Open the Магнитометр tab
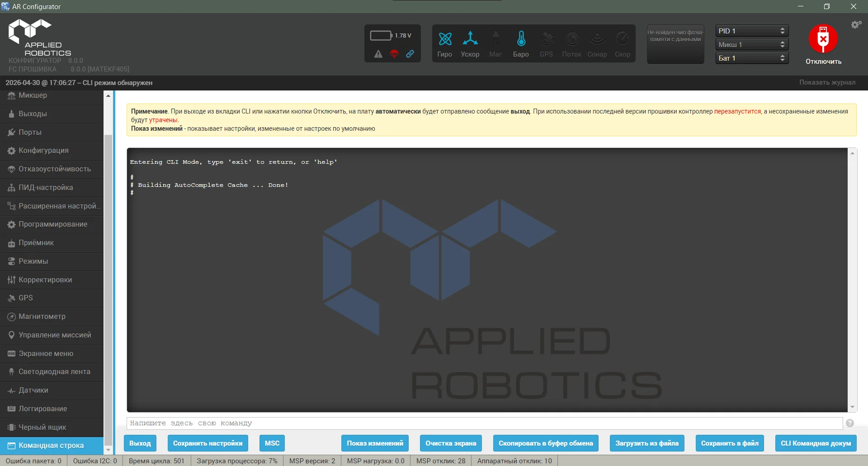 (x=52, y=317)
